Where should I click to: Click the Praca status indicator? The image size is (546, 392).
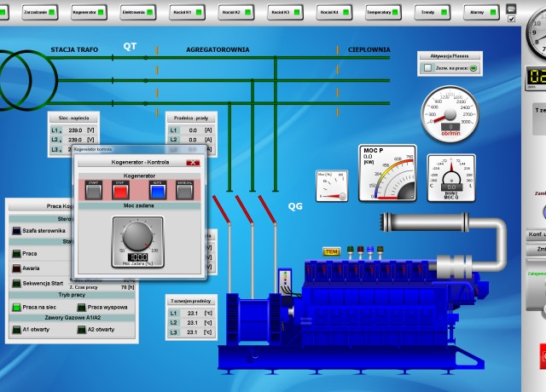(17, 254)
